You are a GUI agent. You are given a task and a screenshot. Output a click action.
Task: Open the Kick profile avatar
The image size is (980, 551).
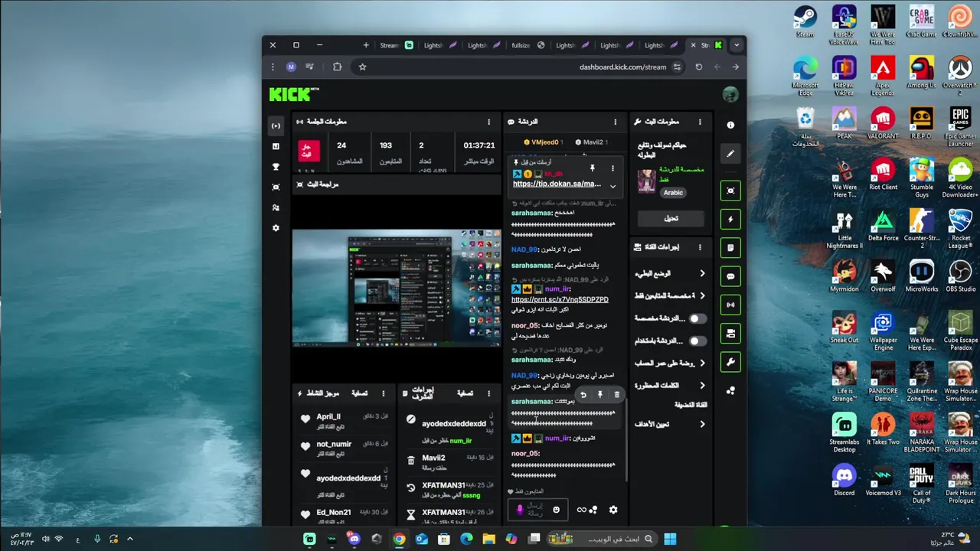(730, 95)
